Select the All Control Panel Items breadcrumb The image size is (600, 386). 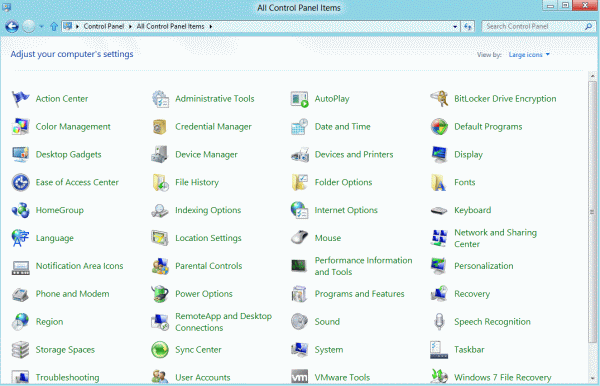point(170,26)
